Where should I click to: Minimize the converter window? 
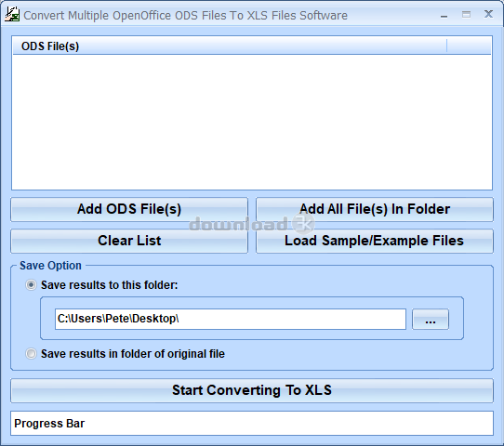[x=444, y=16]
